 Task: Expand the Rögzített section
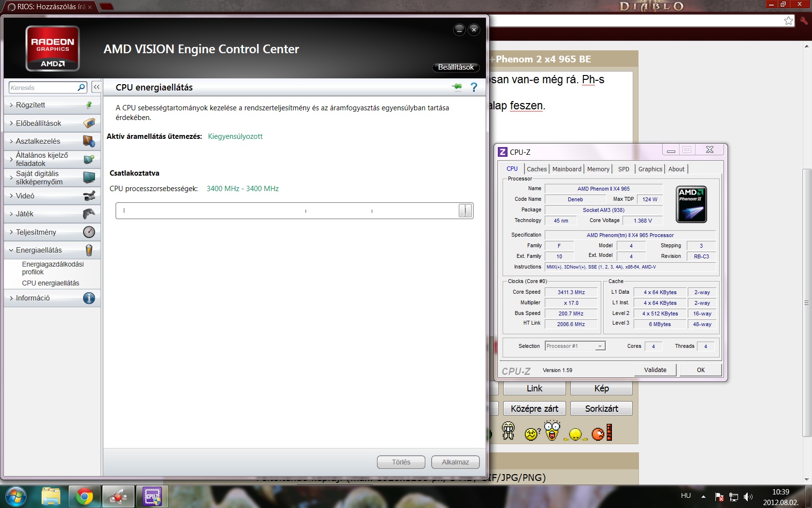point(52,105)
